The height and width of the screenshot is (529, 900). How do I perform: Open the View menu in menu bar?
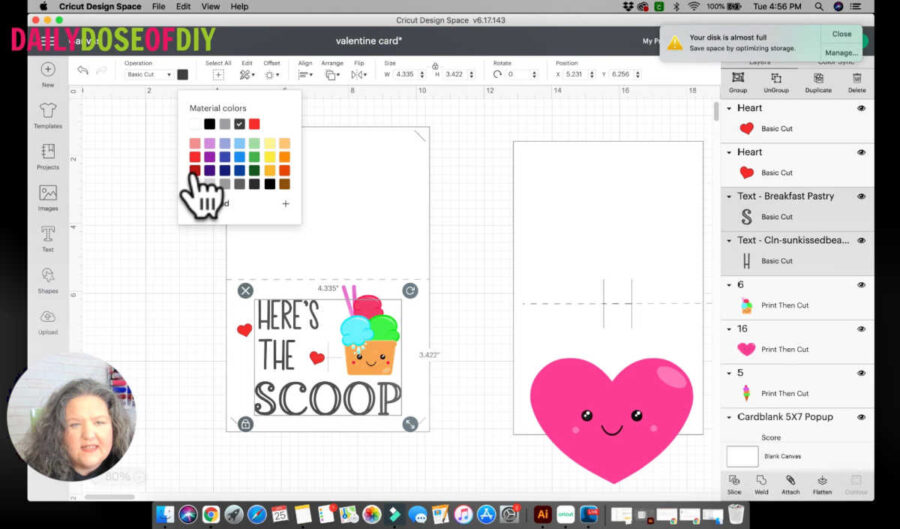[210, 6]
